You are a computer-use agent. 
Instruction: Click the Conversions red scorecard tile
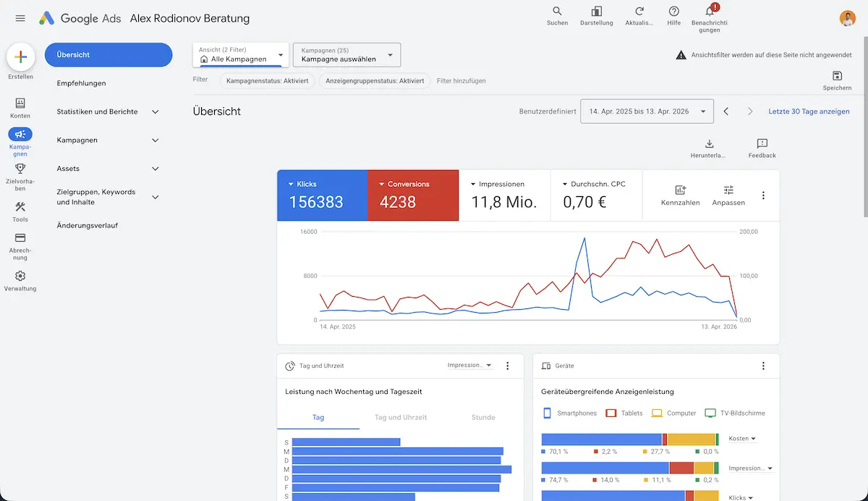(413, 195)
